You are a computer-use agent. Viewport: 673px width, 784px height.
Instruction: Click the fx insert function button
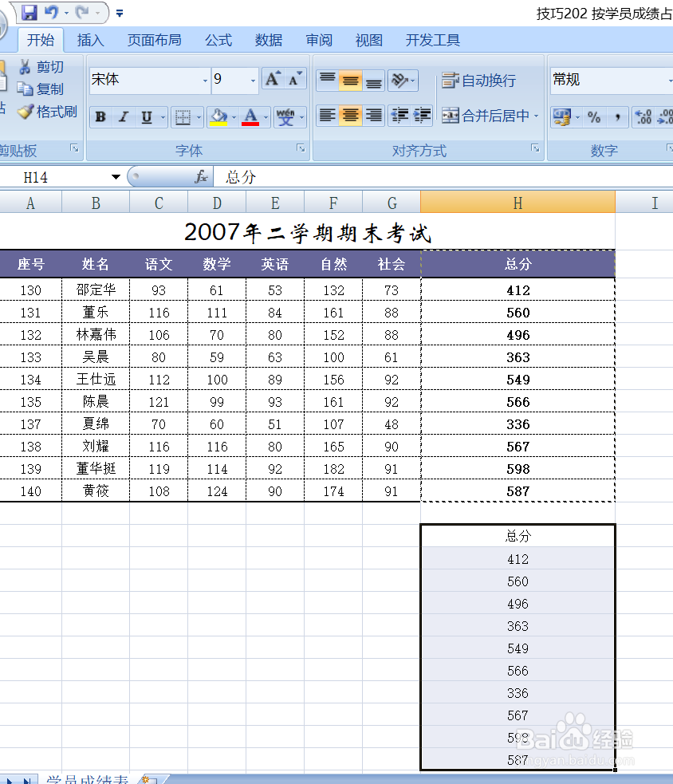coord(201,176)
